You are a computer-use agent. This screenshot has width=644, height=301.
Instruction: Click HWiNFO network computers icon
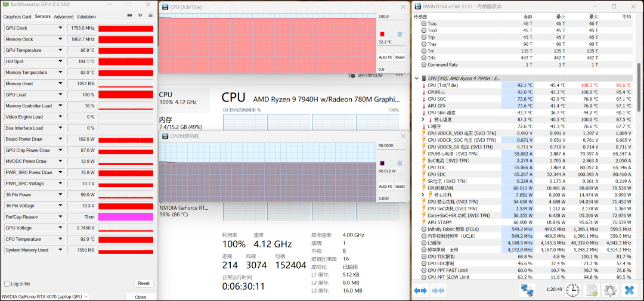(527, 290)
